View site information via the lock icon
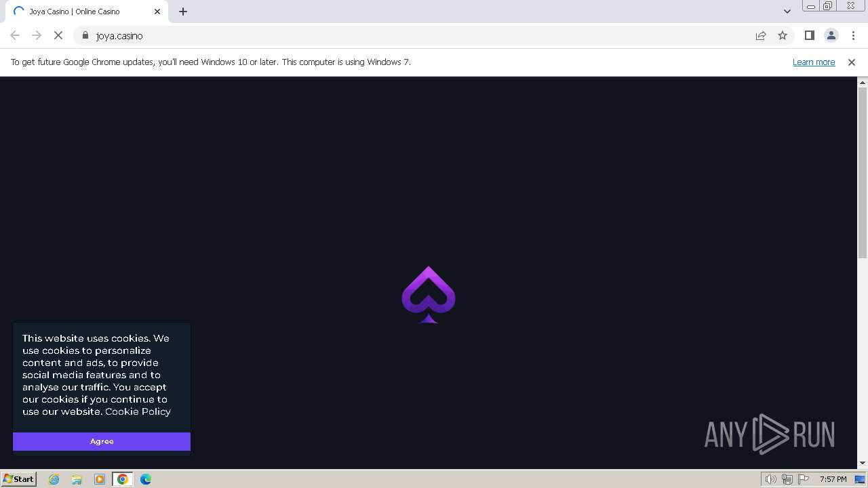 85,35
